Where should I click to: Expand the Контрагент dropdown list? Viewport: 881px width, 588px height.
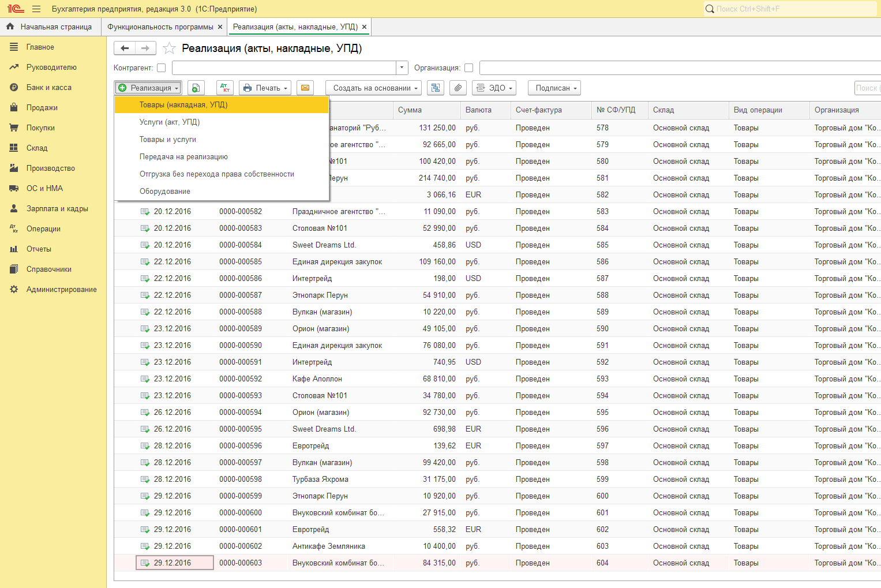[x=402, y=68]
